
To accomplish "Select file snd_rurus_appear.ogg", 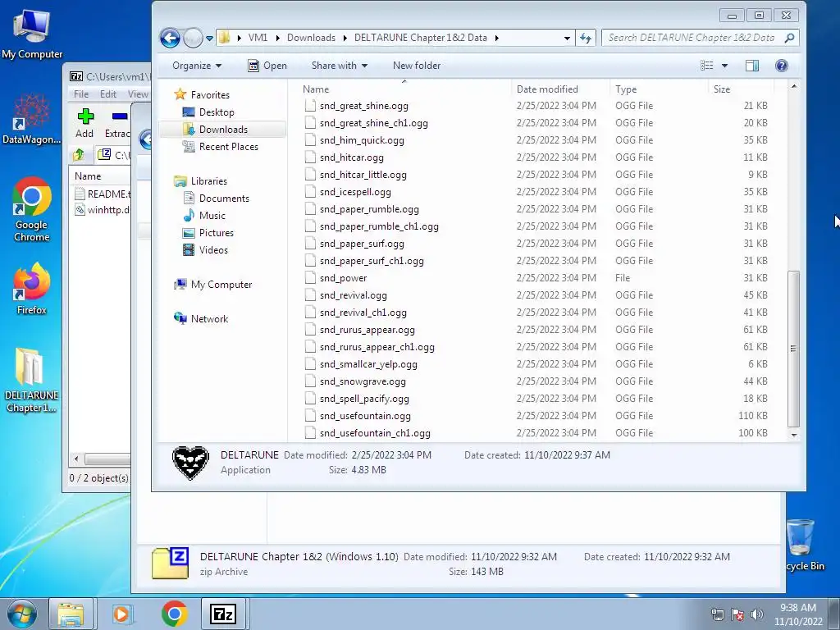I will click(367, 330).
